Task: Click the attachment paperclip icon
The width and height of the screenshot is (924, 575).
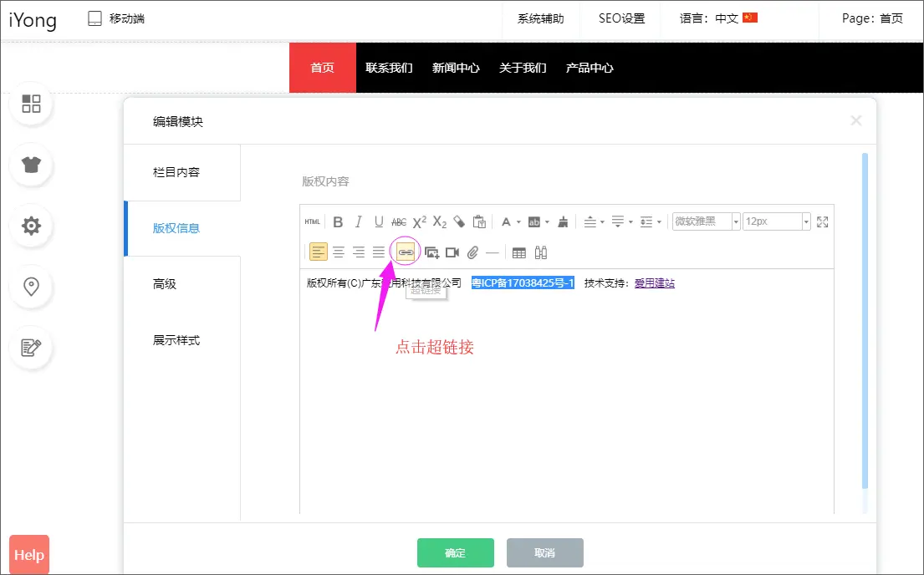Action: 472,252
